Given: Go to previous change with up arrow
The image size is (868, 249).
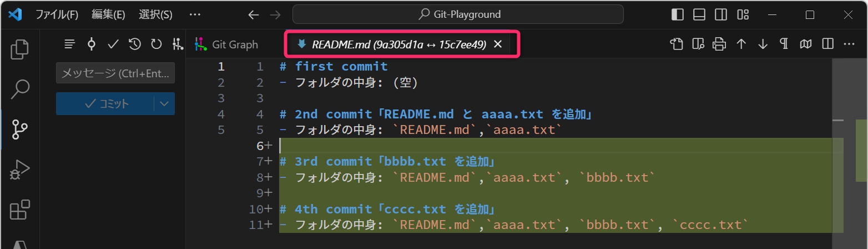Looking at the screenshot, I should (741, 44).
